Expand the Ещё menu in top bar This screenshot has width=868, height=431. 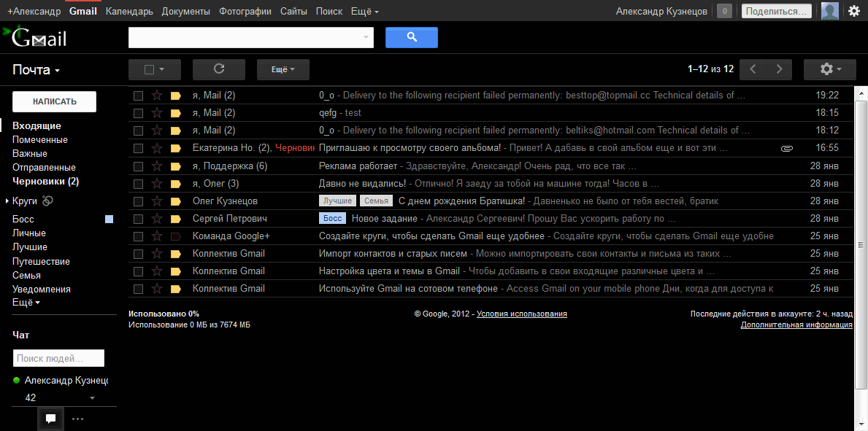[x=365, y=11]
